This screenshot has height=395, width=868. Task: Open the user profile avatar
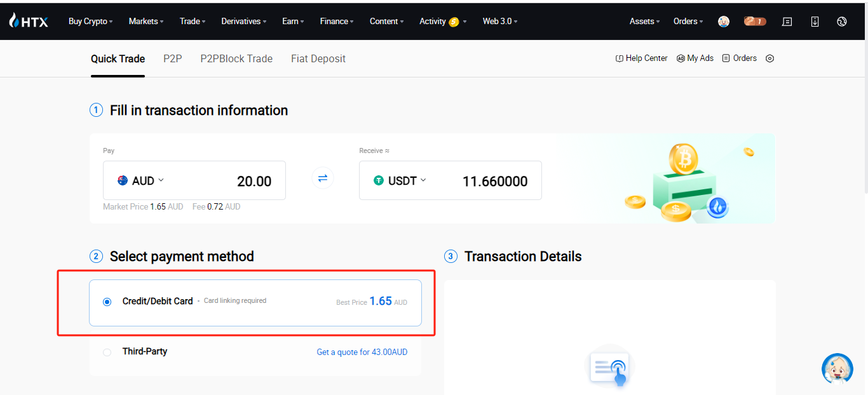(x=723, y=22)
